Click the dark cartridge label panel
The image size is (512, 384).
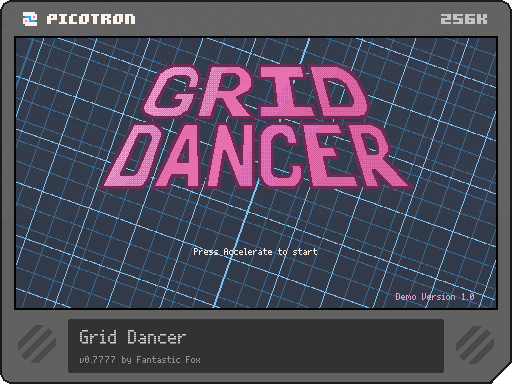256,346
